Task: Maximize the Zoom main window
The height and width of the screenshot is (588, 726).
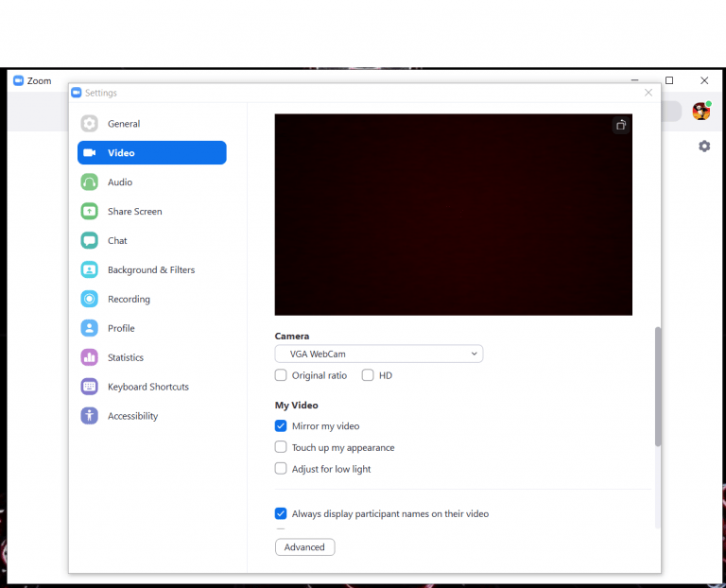Action: [669, 80]
